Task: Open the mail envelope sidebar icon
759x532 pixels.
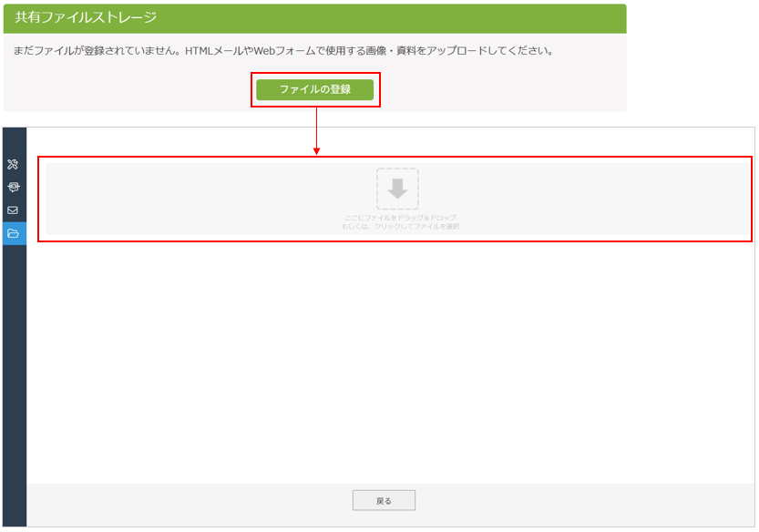Action: click(x=13, y=210)
